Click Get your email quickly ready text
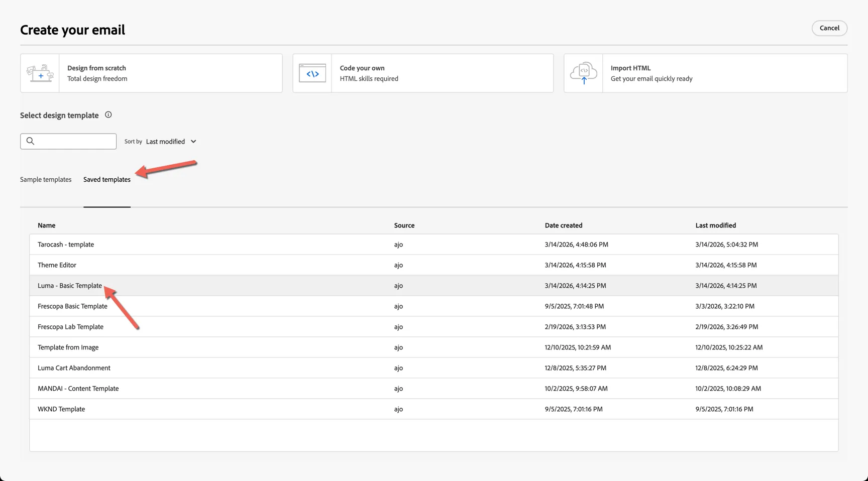Viewport: 868px width, 481px height. (x=652, y=78)
